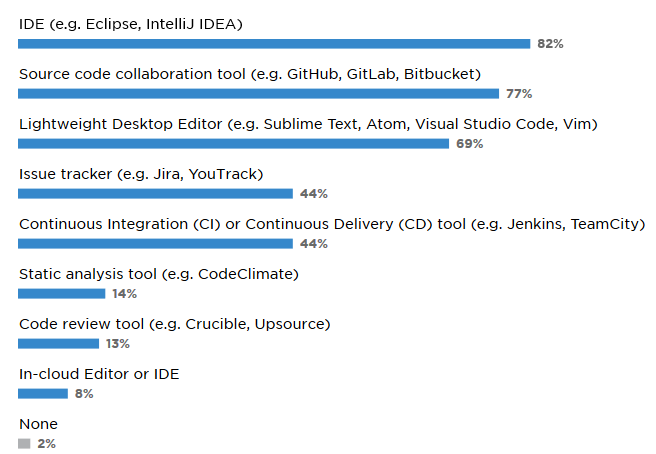Click the blue bar for IDE usage
Viewport: 656px width, 454px height.
pyautogui.click(x=273, y=44)
